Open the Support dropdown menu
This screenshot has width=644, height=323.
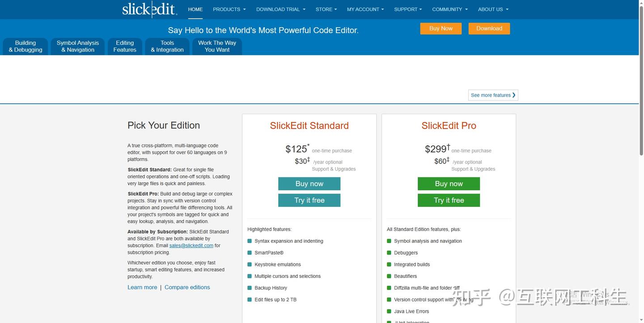[408, 9]
